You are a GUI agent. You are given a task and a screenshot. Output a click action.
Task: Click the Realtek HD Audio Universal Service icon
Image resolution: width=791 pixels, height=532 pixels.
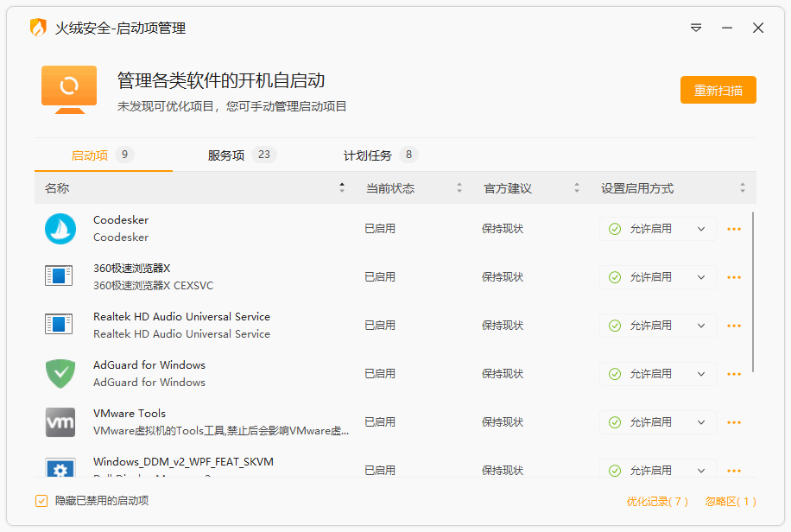pos(60,325)
